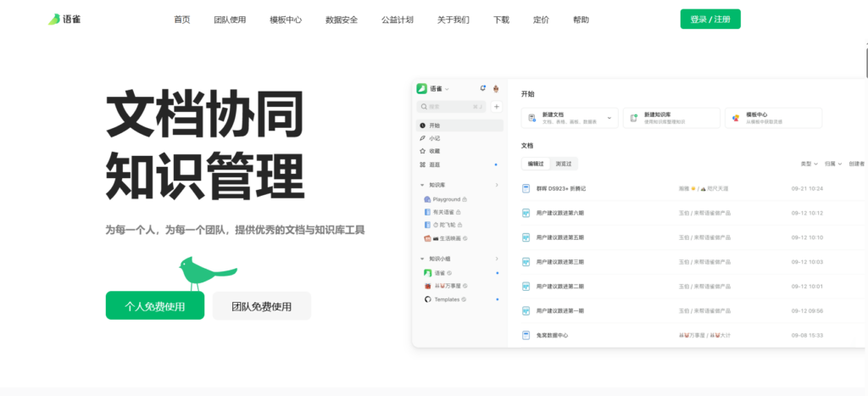The width and height of the screenshot is (868, 396).
Task: Click the 模板中心 colorful icon card
Action: 736,119
